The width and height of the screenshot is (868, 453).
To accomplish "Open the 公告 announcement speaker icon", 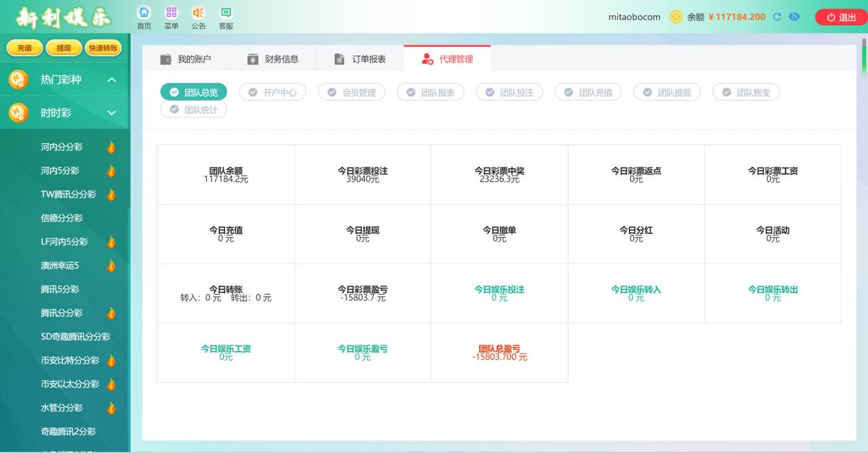I will (x=198, y=13).
